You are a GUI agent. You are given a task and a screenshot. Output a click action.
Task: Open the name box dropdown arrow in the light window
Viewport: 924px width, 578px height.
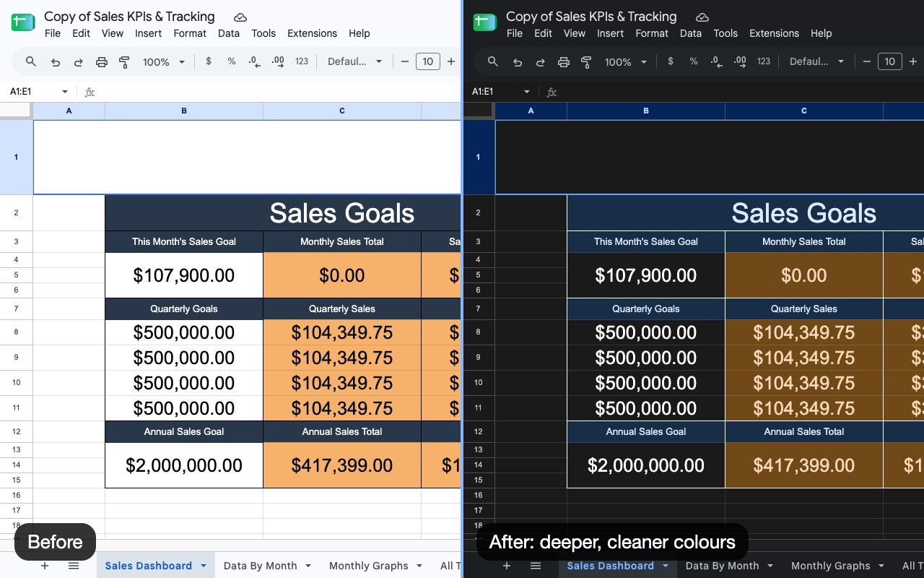click(x=65, y=92)
